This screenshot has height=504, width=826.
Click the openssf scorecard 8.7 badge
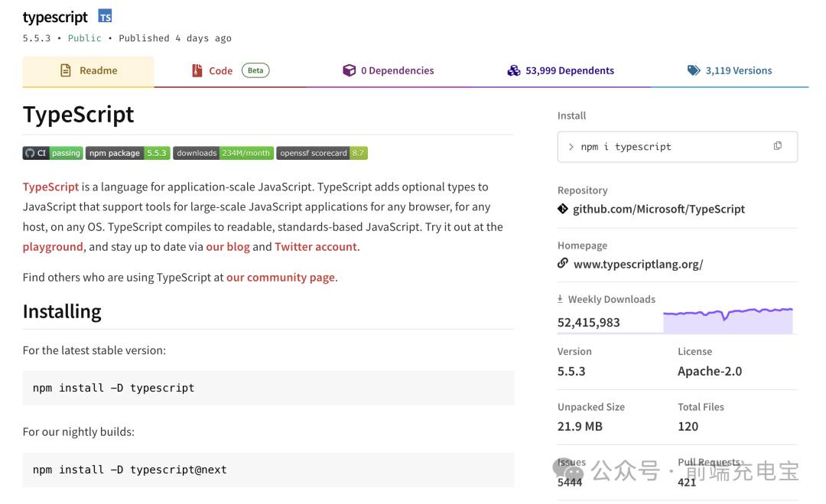322,153
